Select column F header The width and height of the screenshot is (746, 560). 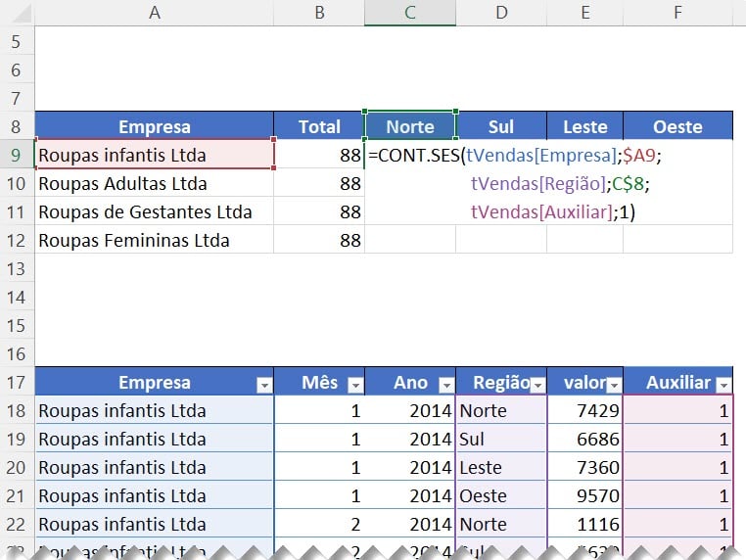[x=677, y=13]
